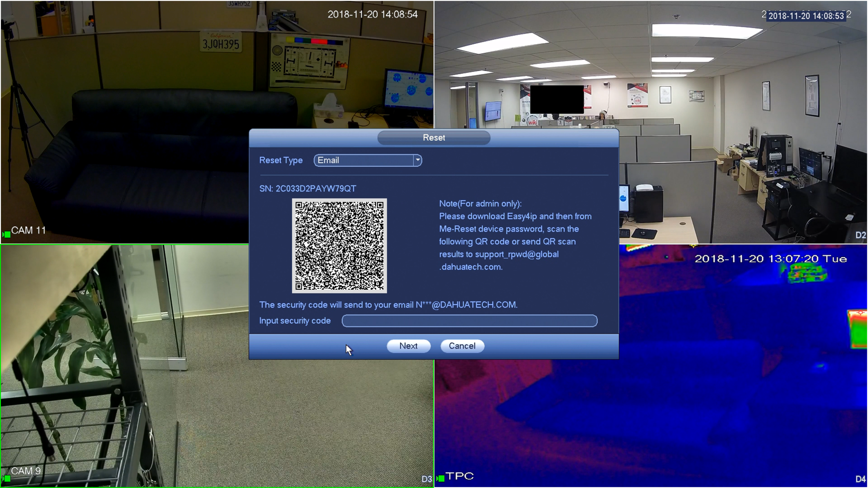Viewport: 868px width, 488px height.
Task: Focus the Input security code field
Action: [x=470, y=321]
